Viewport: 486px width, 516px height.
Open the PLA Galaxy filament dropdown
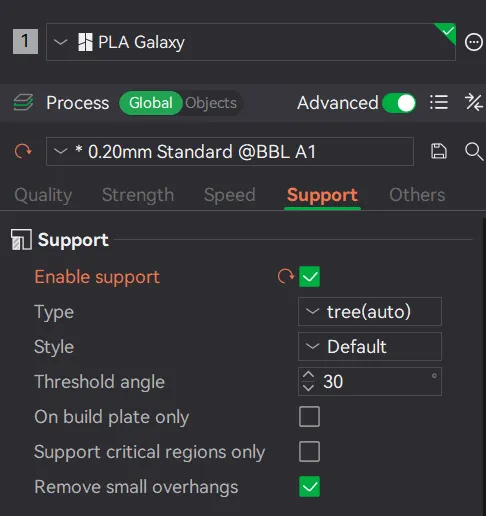pos(251,42)
